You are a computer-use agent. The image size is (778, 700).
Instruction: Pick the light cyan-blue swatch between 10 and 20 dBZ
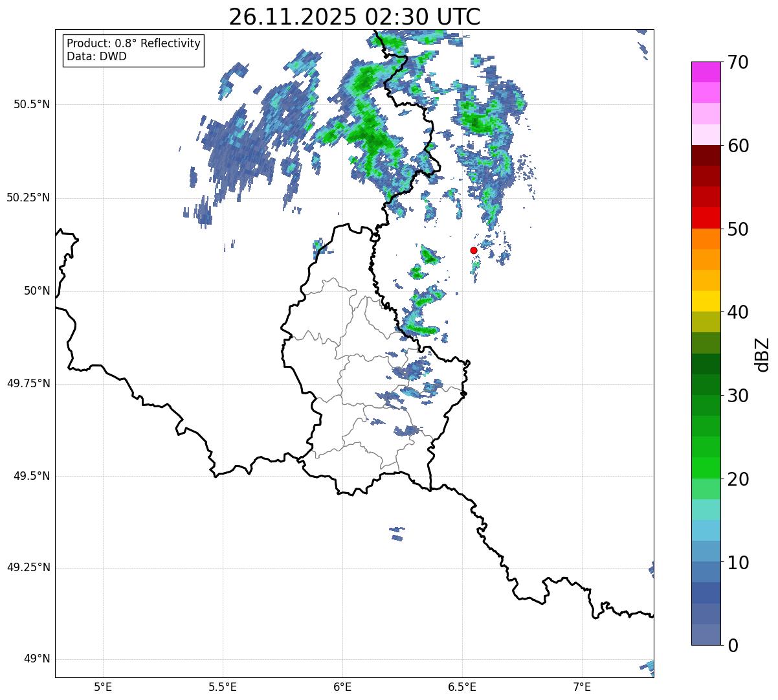click(706, 530)
